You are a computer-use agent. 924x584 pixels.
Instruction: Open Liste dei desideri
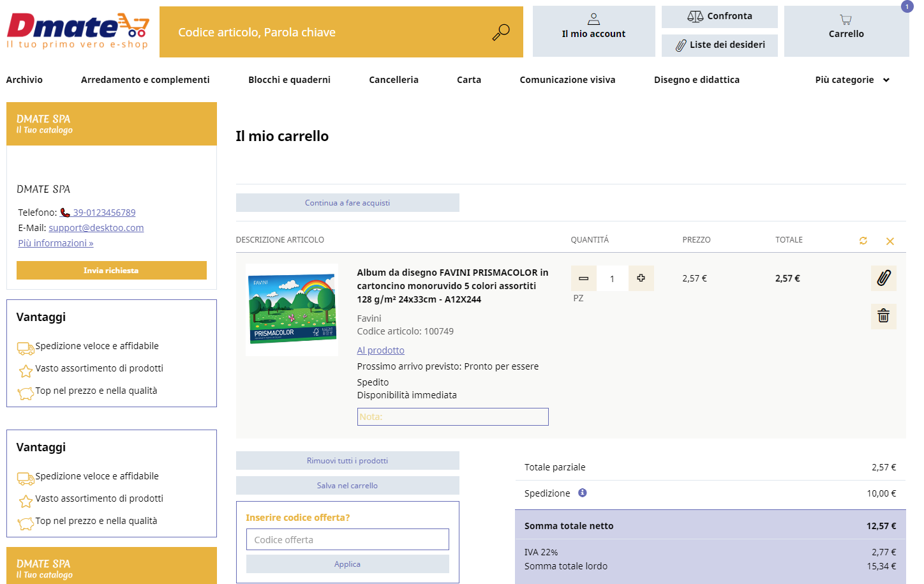(719, 45)
